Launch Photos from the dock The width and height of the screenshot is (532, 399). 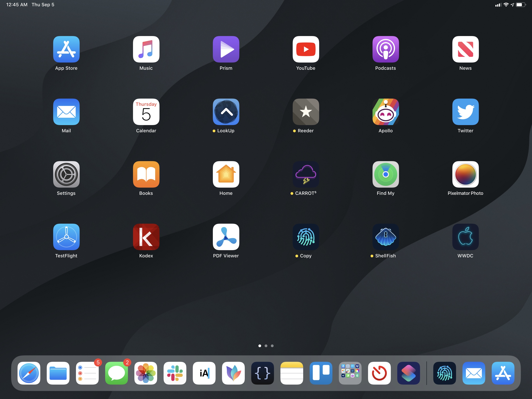pyautogui.click(x=146, y=373)
